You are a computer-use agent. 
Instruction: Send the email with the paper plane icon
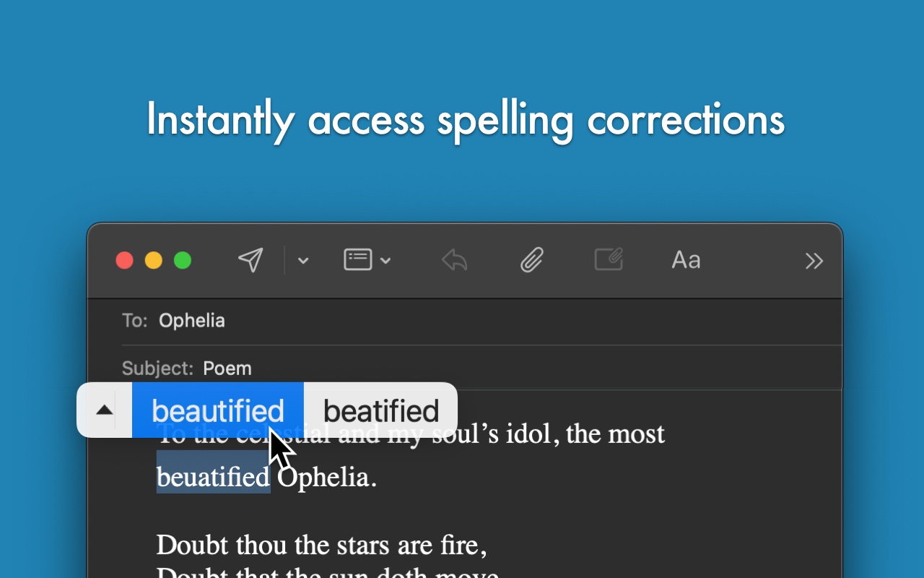coord(250,259)
